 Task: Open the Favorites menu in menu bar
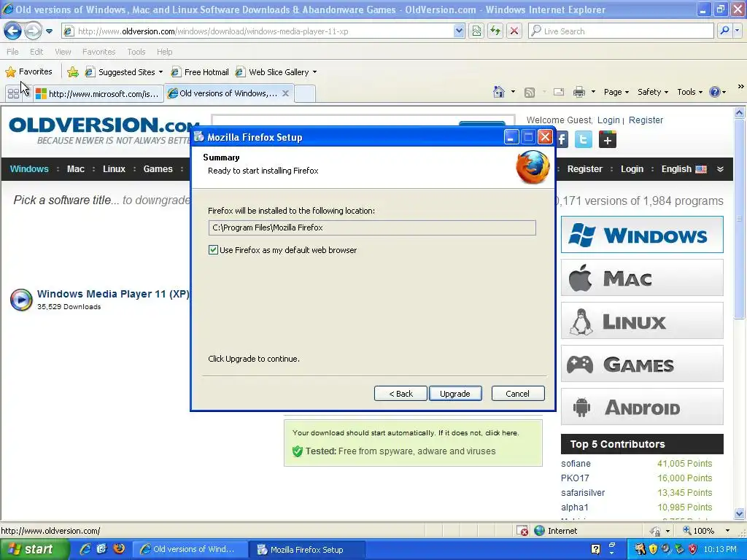[98, 52]
